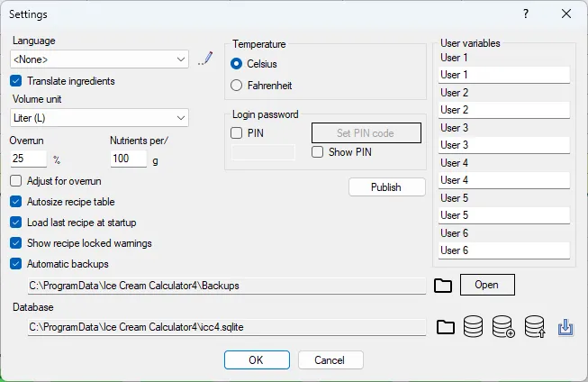This screenshot has width=588, height=382.
Task: Confirm settings with OK
Action: 257,359
